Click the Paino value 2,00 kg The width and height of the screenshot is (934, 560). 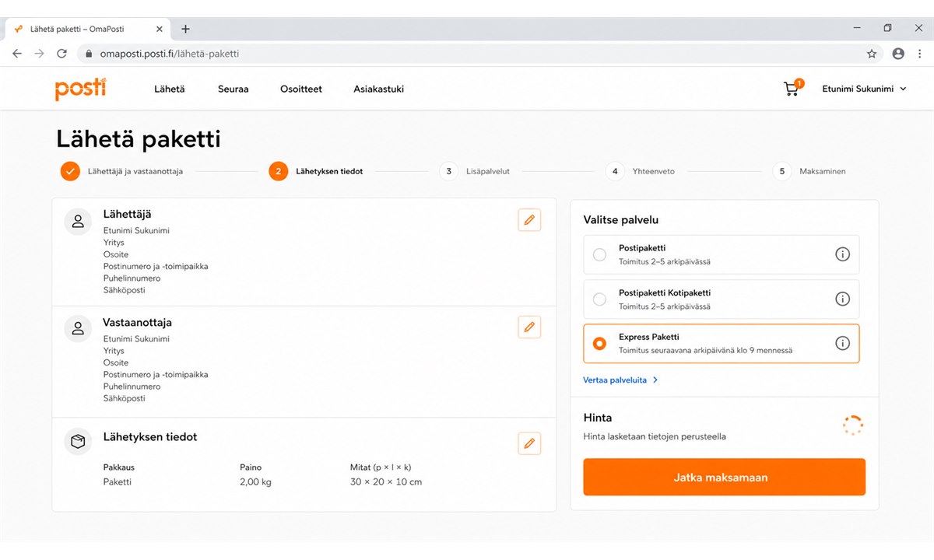point(255,482)
